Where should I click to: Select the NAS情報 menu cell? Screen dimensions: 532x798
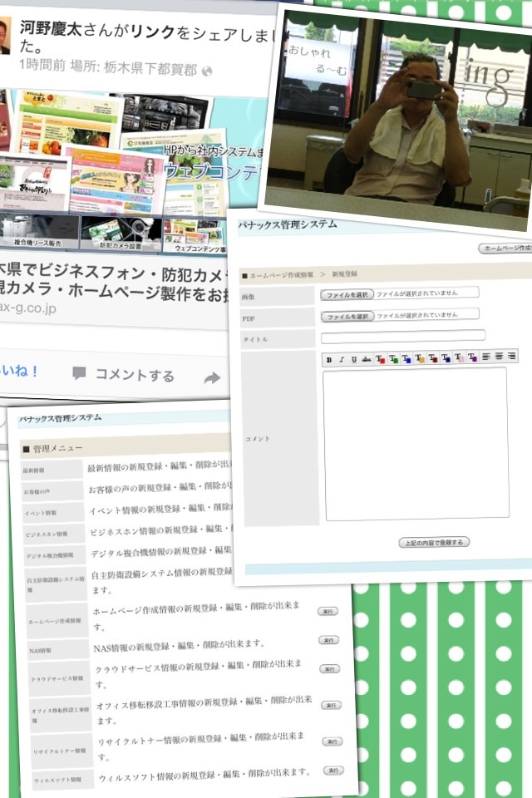tap(58, 650)
